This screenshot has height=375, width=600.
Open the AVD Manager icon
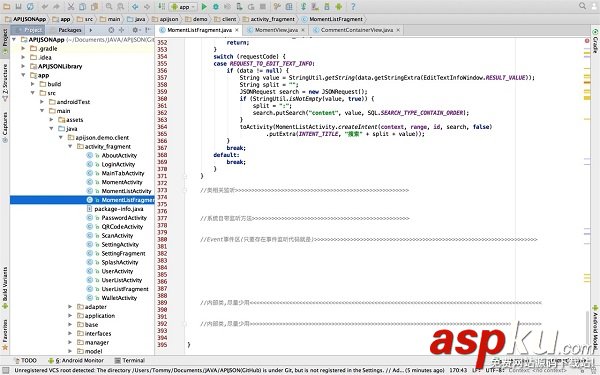pyautogui.click(x=315, y=7)
